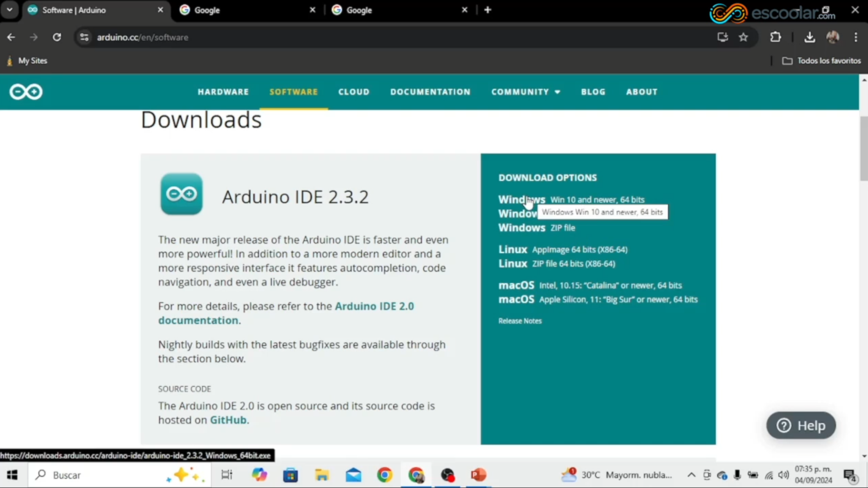Open Chrome downloads icon
868x488 pixels.
(809, 37)
